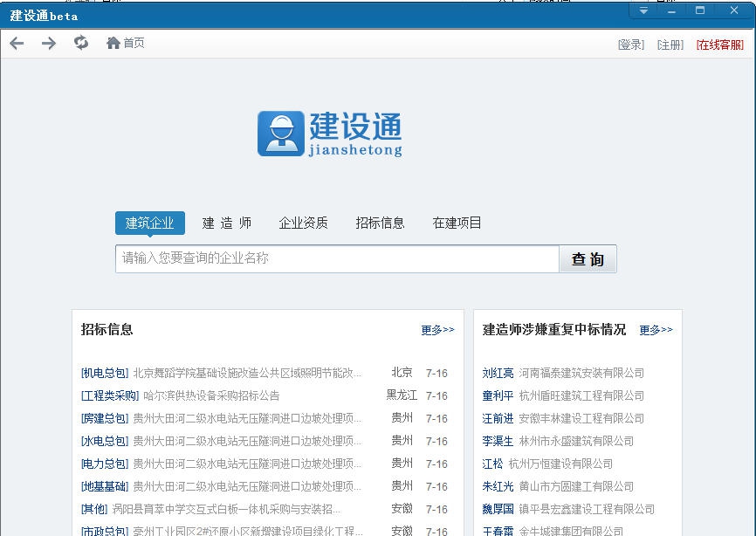Viewport: 756px width, 536px height.
Task: Open the 市政总包 category link
Action: pyautogui.click(x=105, y=531)
